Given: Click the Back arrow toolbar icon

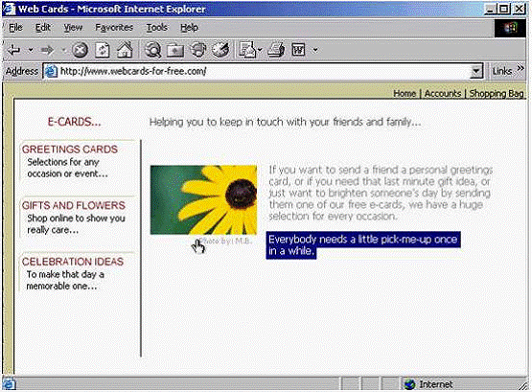Looking at the screenshot, I should point(14,50).
